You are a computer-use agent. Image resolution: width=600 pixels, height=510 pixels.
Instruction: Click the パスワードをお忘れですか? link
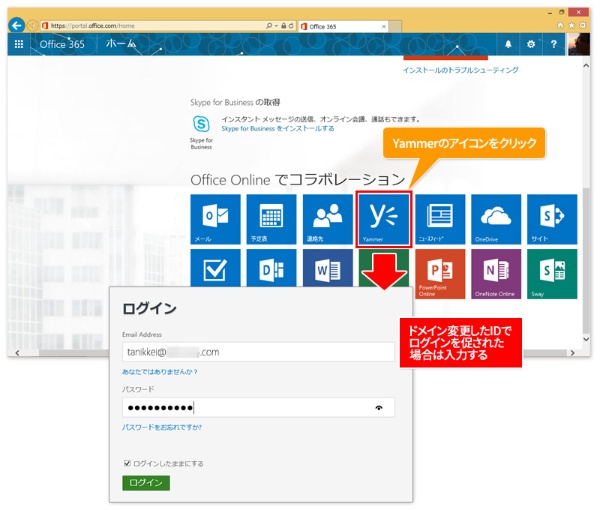pyautogui.click(x=162, y=427)
